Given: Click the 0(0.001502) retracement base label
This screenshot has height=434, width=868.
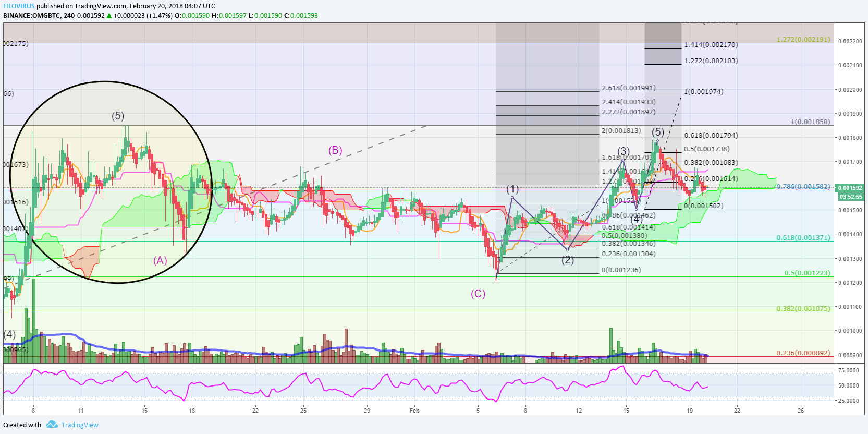Looking at the screenshot, I should pos(704,206).
